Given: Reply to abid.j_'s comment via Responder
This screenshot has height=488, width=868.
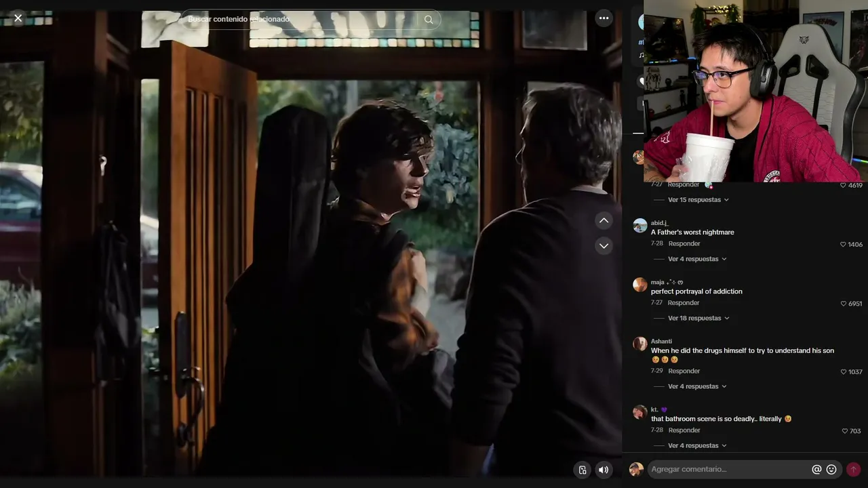Looking at the screenshot, I should tap(684, 243).
